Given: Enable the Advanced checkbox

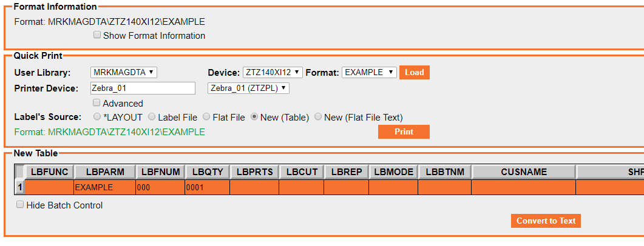Looking at the screenshot, I should pos(97,102).
